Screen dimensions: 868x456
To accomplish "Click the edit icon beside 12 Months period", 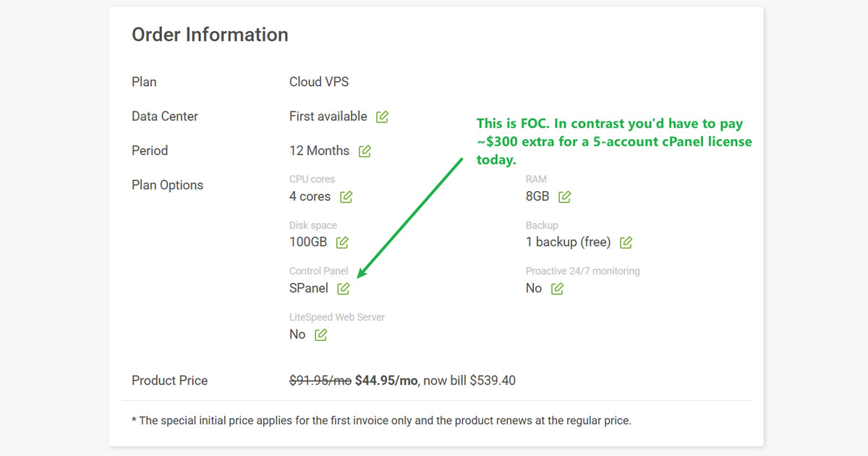I will pyautogui.click(x=365, y=151).
